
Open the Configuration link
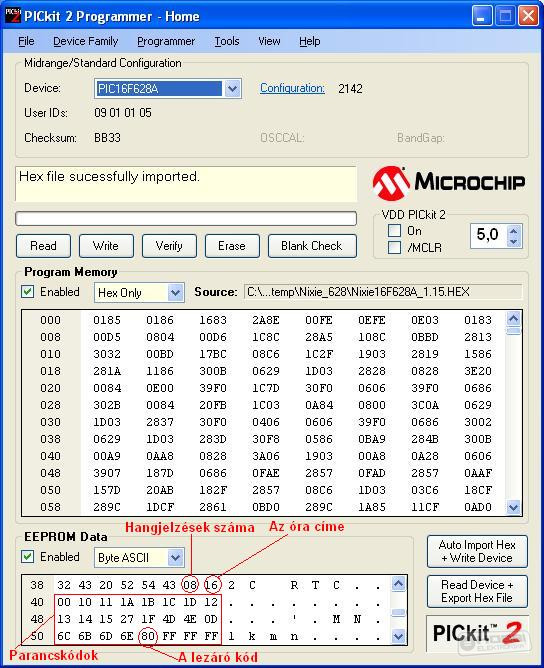coord(292,88)
